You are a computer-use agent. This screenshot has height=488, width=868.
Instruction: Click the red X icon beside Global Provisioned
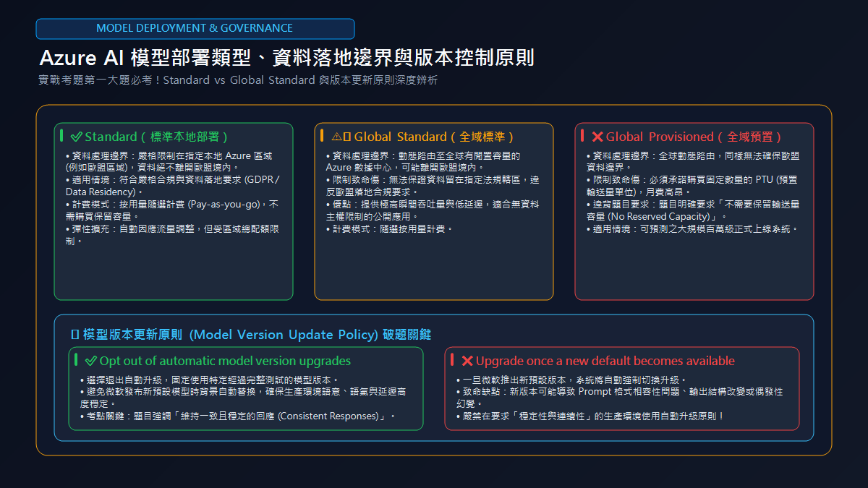[x=597, y=137]
